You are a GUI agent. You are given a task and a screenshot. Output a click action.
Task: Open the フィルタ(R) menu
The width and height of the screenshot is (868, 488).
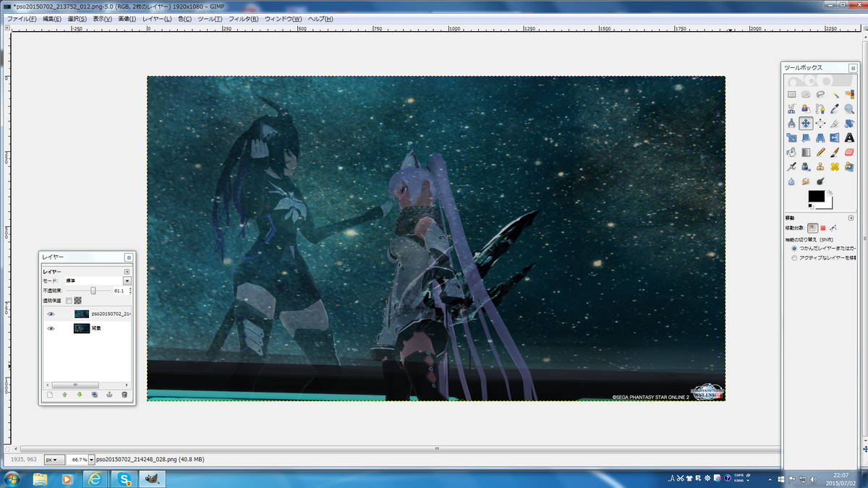click(243, 18)
